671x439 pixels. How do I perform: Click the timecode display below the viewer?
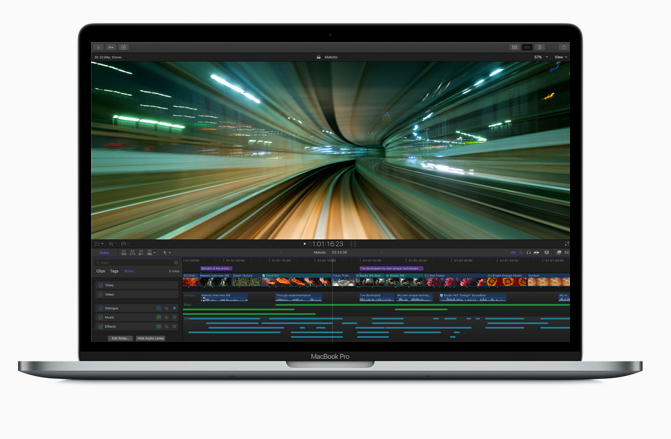coord(329,243)
